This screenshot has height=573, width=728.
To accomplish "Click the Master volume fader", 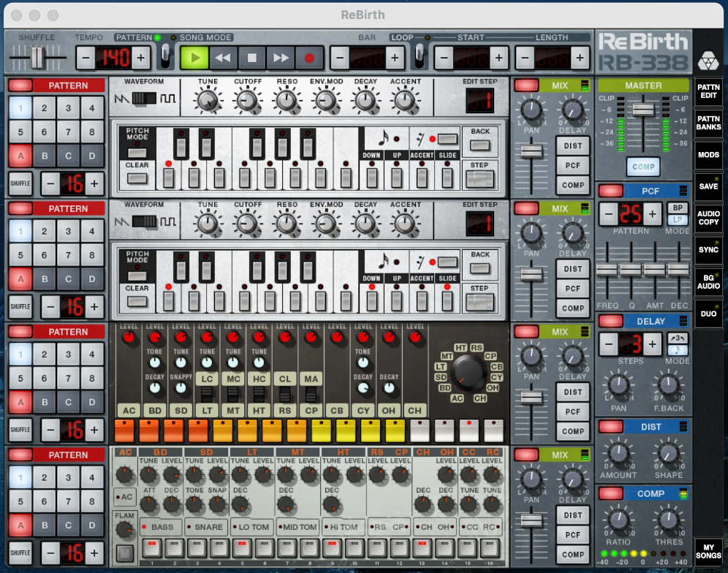I will click(643, 109).
